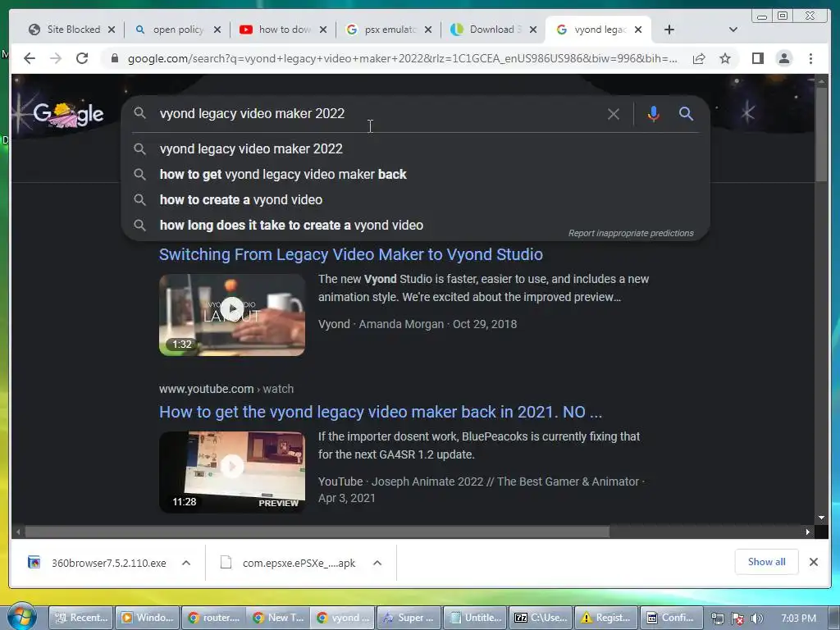Expand options for 360browser download
The width and height of the screenshot is (840, 630).
click(186, 563)
